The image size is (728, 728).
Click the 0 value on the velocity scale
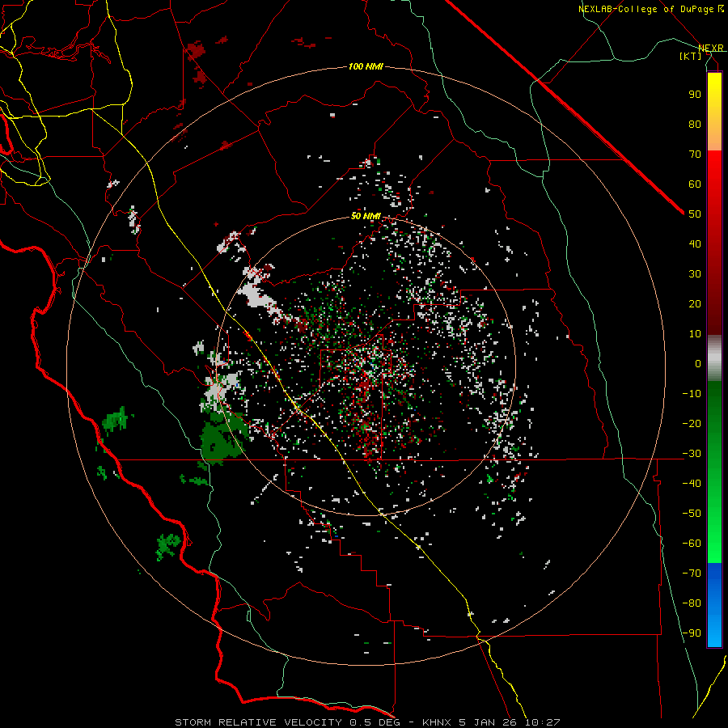pyautogui.click(x=698, y=363)
